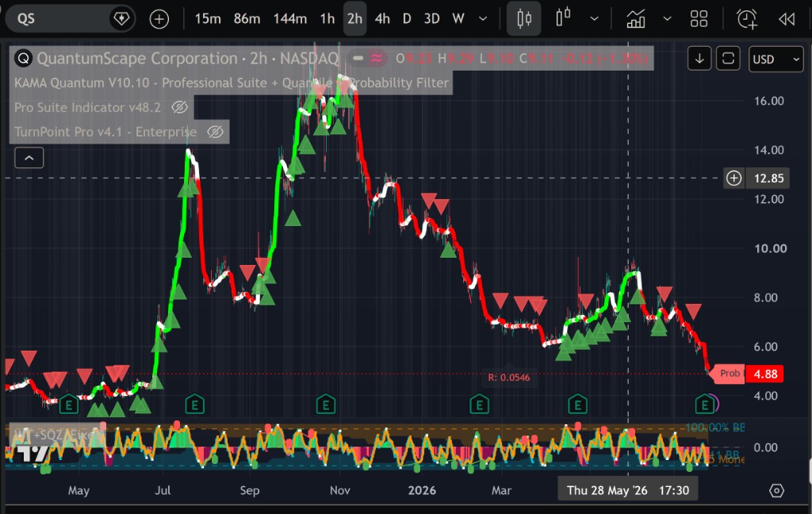Click the pink wavy icon after NASDAQ
The height and width of the screenshot is (514, 812).
[377, 59]
